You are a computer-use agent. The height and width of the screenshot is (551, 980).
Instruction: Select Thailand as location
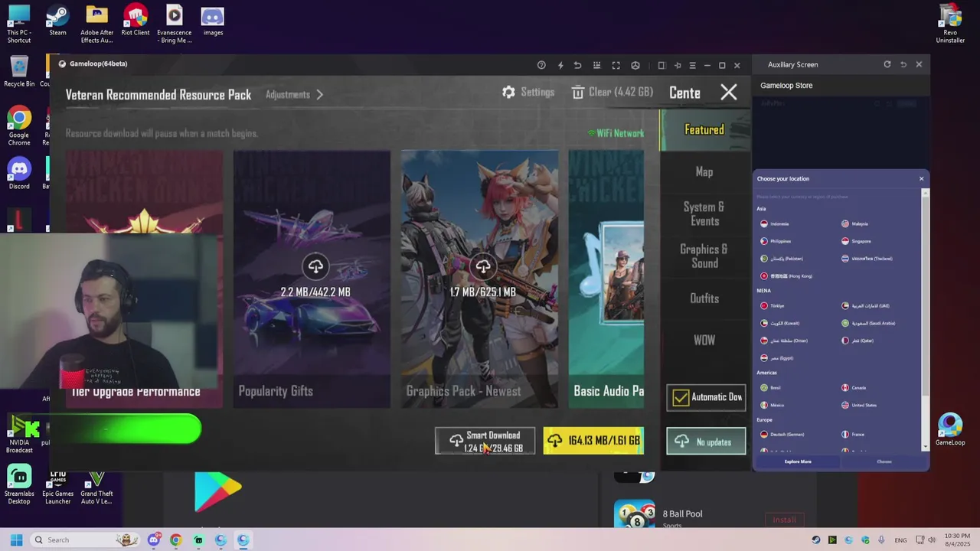pyautogui.click(x=867, y=259)
